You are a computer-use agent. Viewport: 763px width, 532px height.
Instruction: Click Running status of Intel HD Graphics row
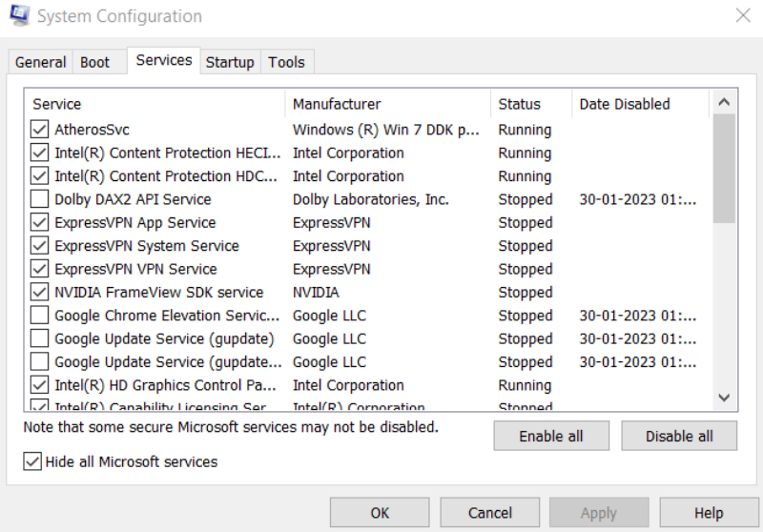coord(526,385)
